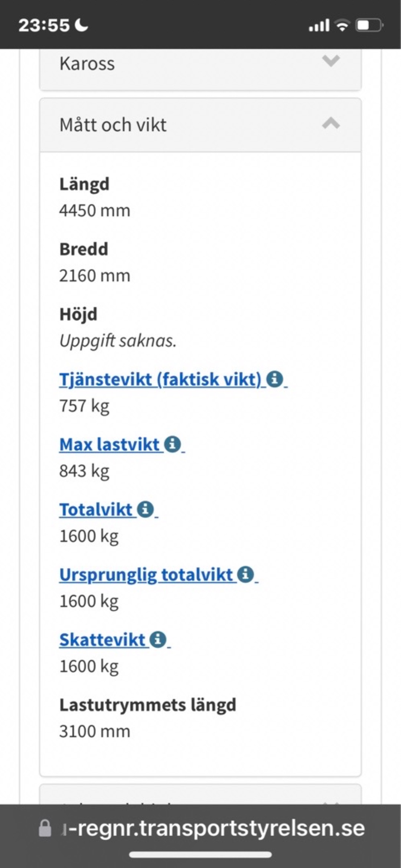401x868 pixels.
Task: Open the Max lastvikt link
Action: tap(109, 445)
